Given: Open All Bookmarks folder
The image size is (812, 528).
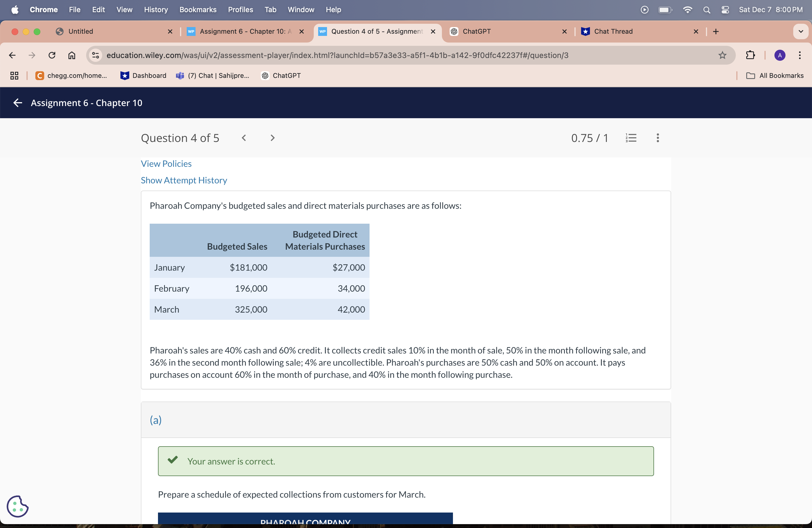Looking at the screenshot, I should pos(775,76).
